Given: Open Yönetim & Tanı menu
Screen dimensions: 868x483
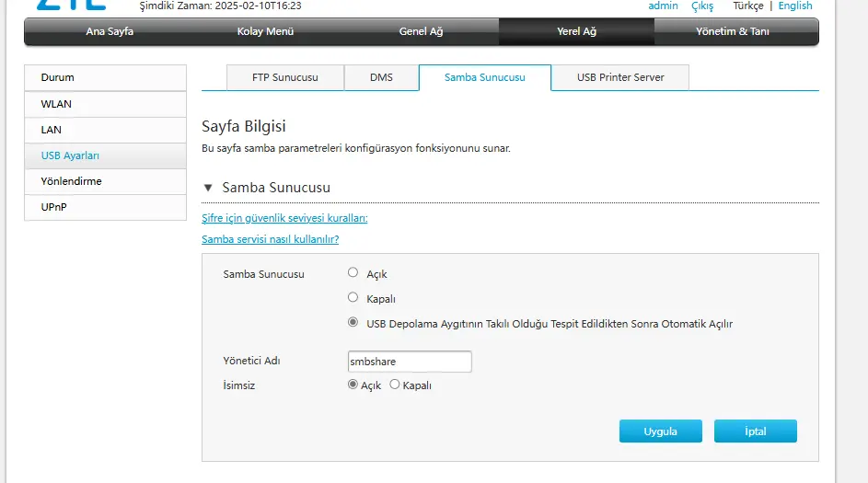Looking at the screenshot, I should [732, 31].
